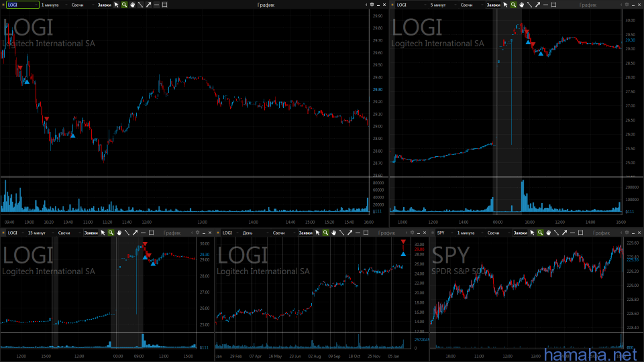Activate the zoom magnifier in the LOGI 15-minute chart

(x=111, y=233)
